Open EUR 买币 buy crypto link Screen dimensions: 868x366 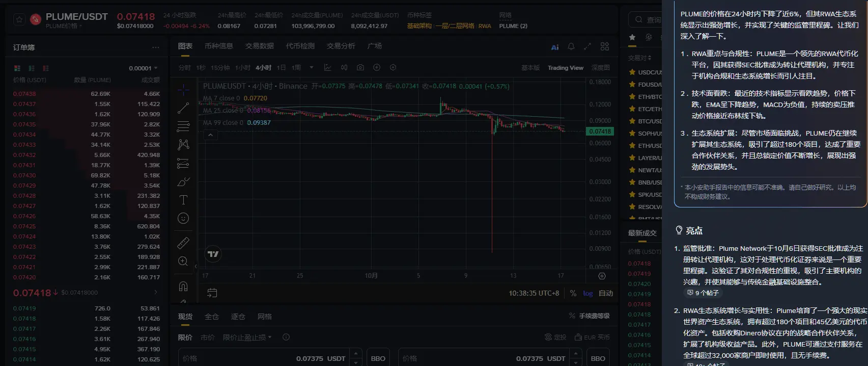point(592,337)
